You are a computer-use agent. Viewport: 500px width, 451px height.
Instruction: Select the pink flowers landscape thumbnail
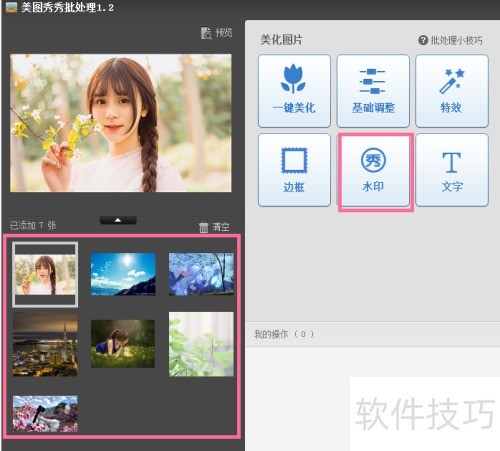(x=45, y=414)
